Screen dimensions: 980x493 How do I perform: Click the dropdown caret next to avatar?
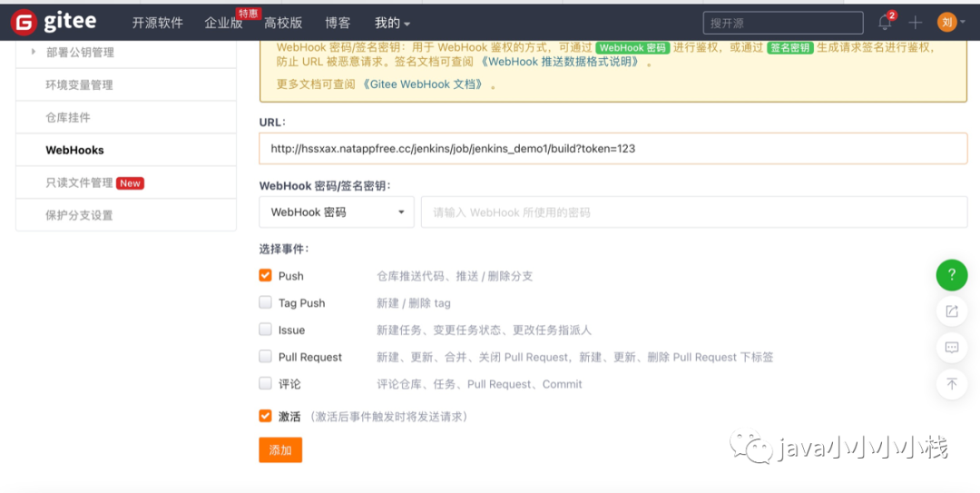click(963, 23)
